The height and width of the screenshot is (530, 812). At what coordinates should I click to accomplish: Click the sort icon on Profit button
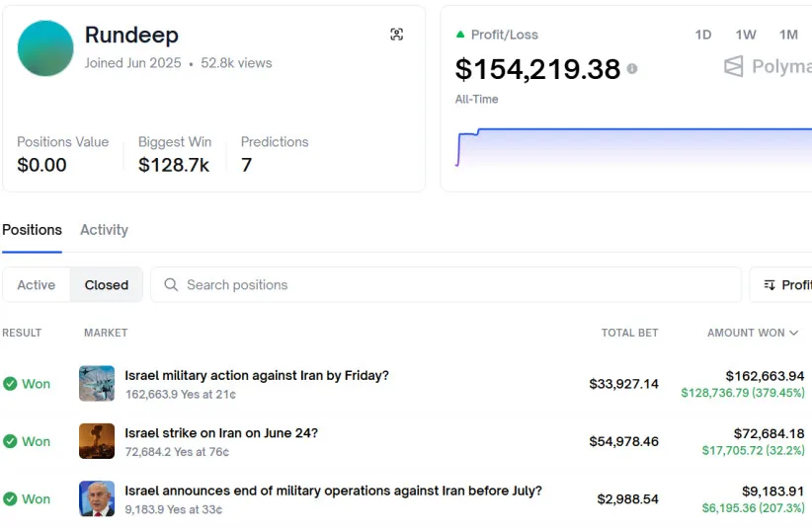[770, 285]
